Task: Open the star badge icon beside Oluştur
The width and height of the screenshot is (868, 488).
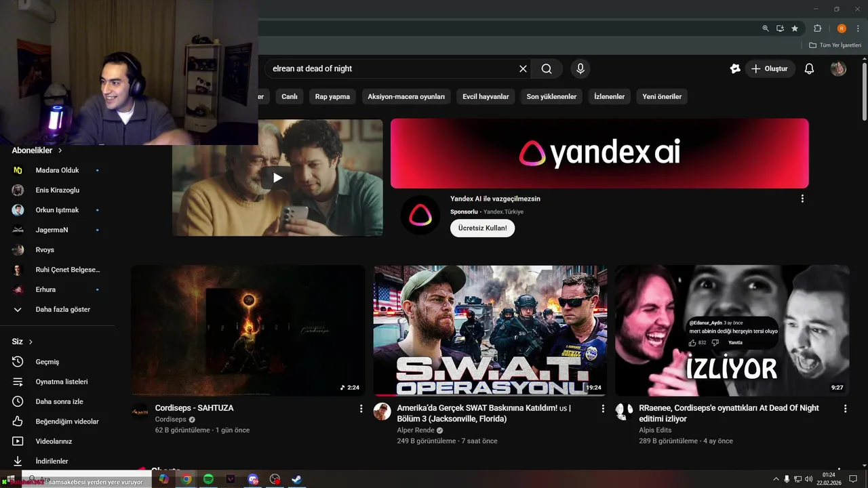Action: [x=735, y=68]
